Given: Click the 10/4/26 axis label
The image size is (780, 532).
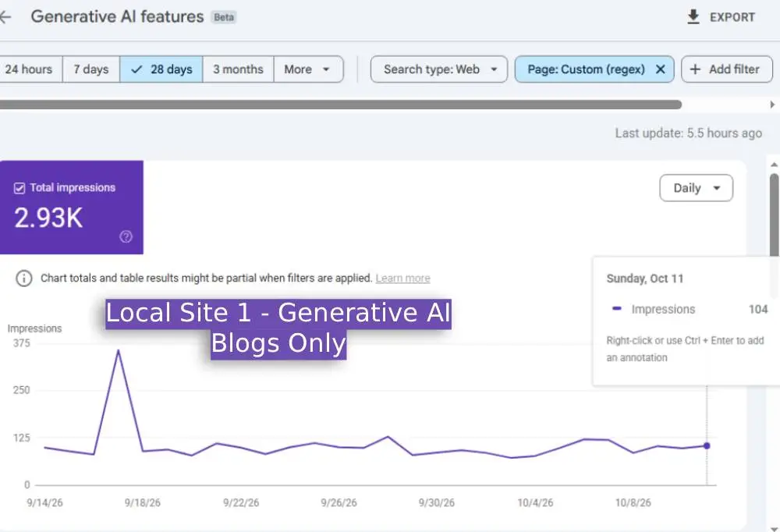Looking at the screenshot, I should [535, 502].
